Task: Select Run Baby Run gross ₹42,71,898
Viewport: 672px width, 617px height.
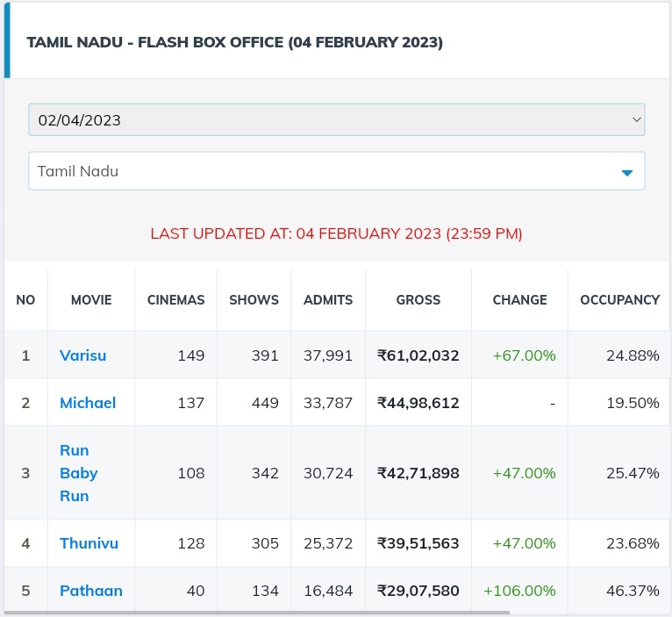Action: [x=418, y=473]
